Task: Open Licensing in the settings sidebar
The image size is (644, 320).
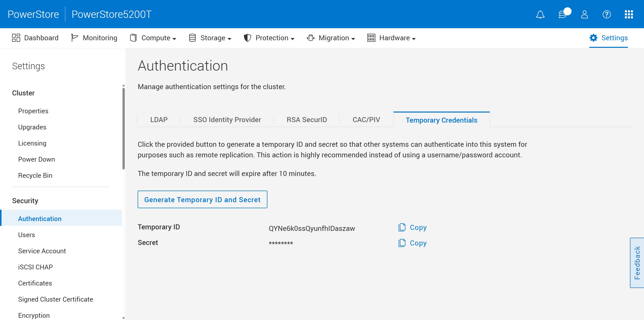Action: 32,143
